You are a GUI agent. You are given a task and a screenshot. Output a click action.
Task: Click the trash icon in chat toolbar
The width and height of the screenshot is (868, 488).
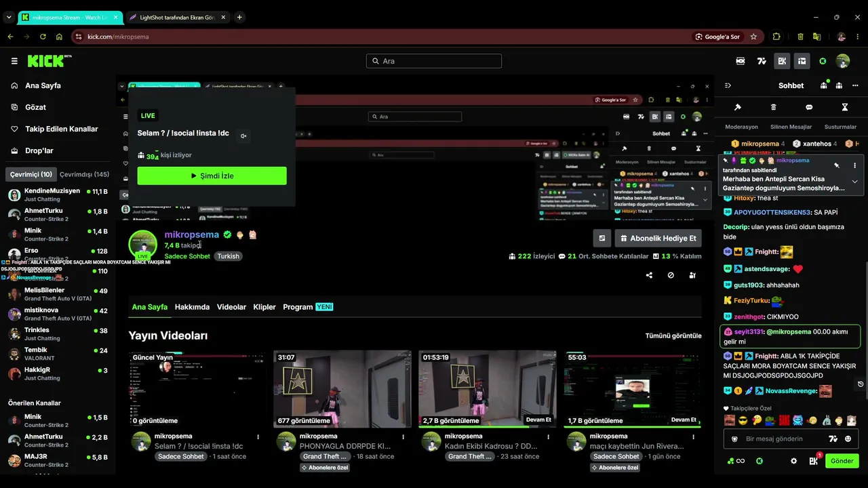pyautogui.click(x=773, y=107)
